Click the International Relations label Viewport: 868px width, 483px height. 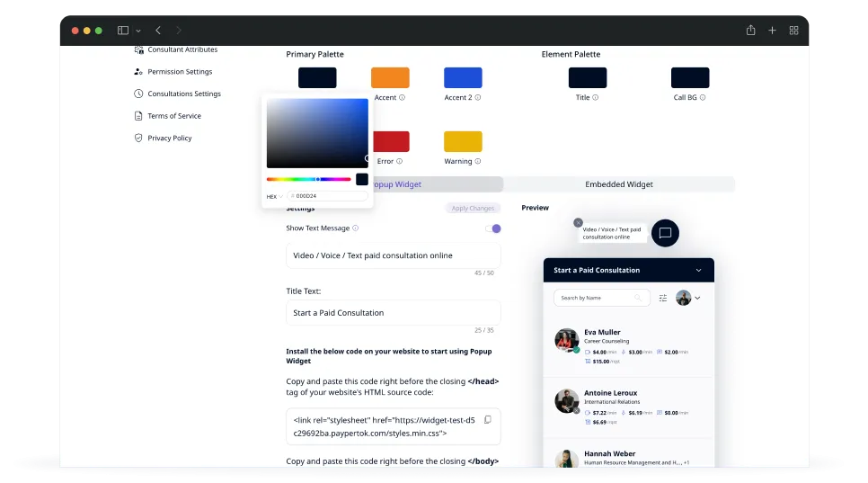click(612, 402)
